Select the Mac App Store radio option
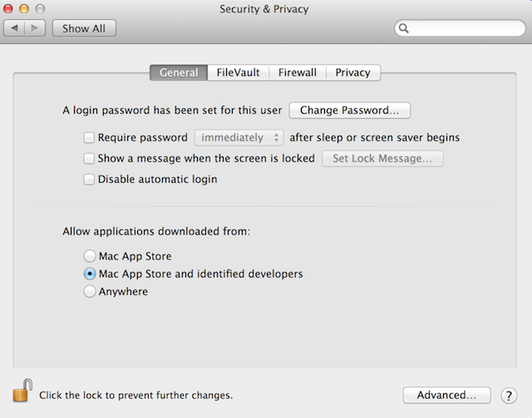The width and height of the screenshot is (532, 418). coord(90,256)
